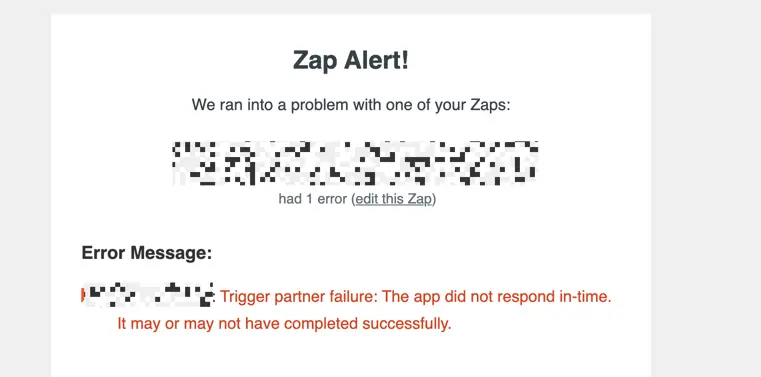This screenshot has height=377, width=761.
Task: Click 'It may or may not have completed successfully.'
Action: [x=284, y=324]
